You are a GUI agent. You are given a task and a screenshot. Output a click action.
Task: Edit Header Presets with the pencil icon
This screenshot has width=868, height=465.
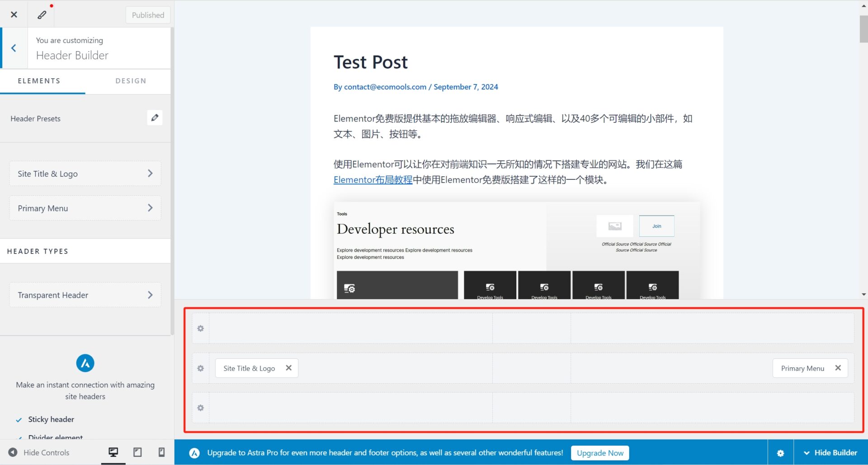click(155, 118)
